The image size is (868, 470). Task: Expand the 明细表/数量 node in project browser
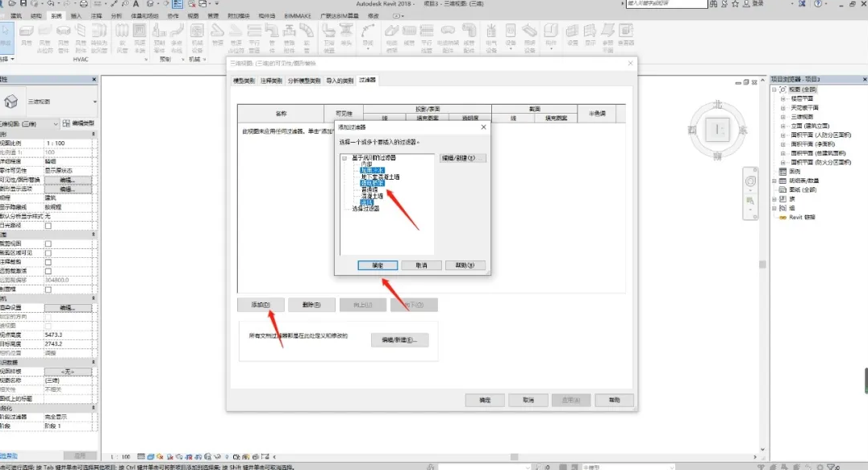[x=774, y=181]
